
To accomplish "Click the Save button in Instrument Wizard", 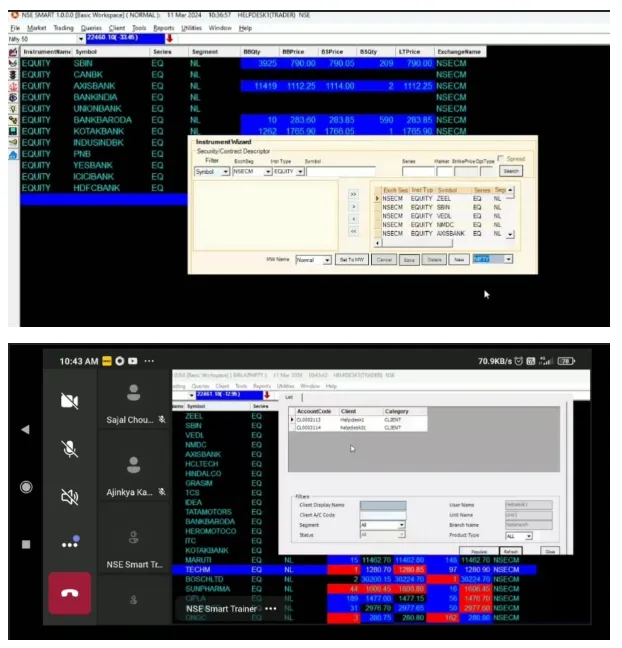I will click(409, 260).
